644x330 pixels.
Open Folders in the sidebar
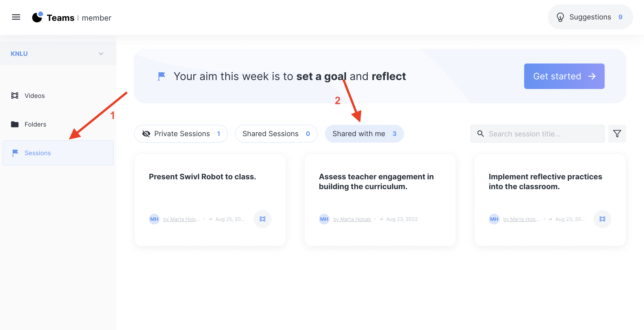point(35,124)
